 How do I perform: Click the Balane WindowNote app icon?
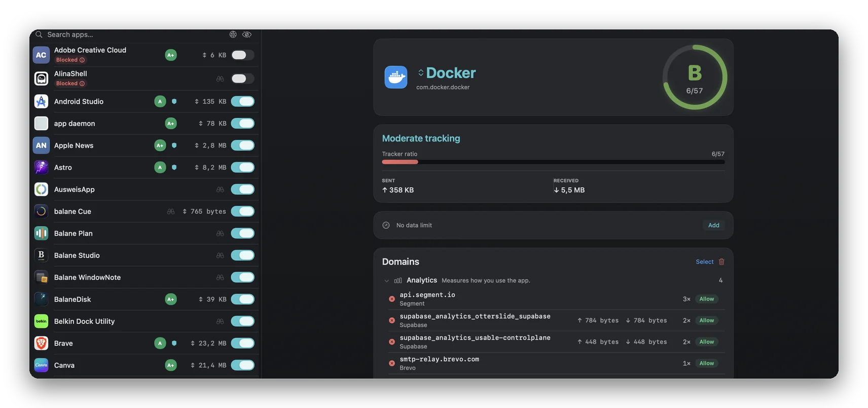pos(41,277)
